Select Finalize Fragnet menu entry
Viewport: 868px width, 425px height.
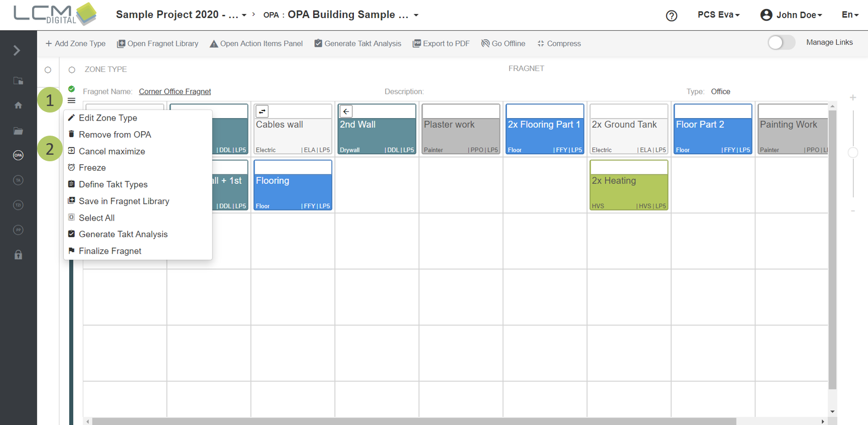pos(109,251)
